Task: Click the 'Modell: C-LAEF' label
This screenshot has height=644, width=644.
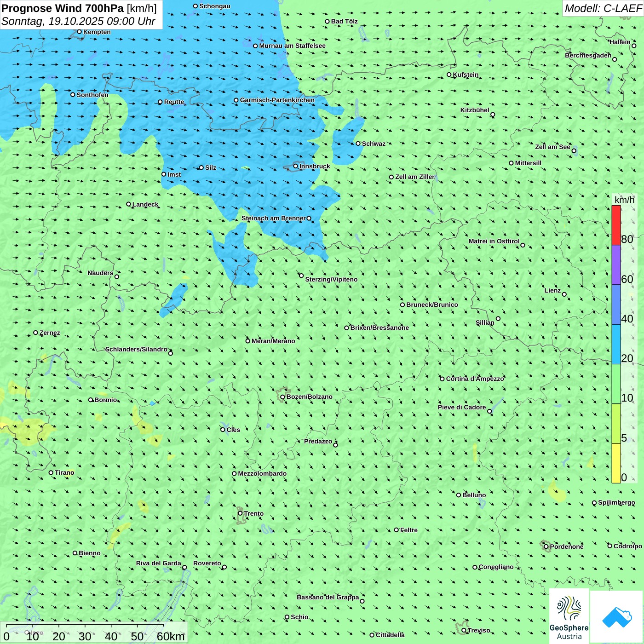Action: coord(603,8)
